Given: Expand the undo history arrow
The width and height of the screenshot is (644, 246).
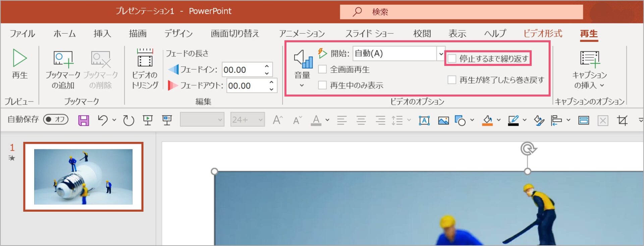Looking at the screenshot, I should (x=114, y=120).
